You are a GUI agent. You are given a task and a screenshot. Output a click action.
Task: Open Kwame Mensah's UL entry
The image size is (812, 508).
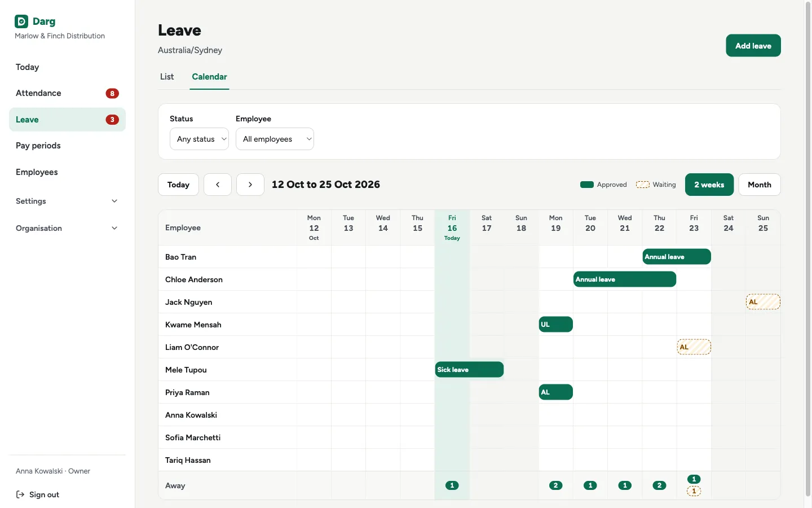pyautogui.click(x=556, y=325)
